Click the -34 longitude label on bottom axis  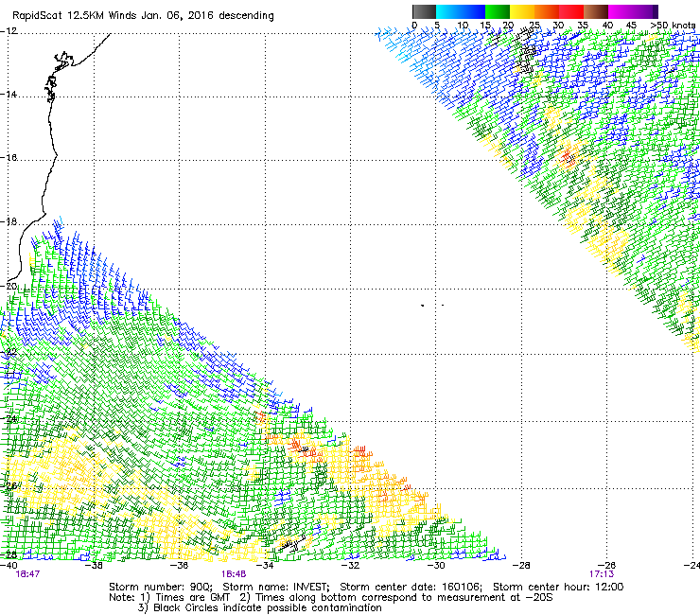pyautogui.click(x=265, y=566)
